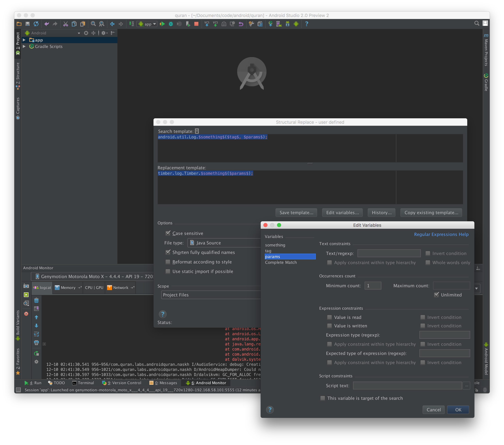Click the Save All toolbar icon

27,24
